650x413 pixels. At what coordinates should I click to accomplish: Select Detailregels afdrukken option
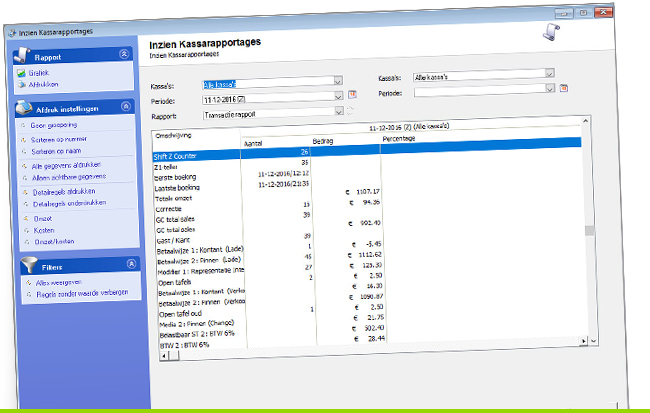58,190
